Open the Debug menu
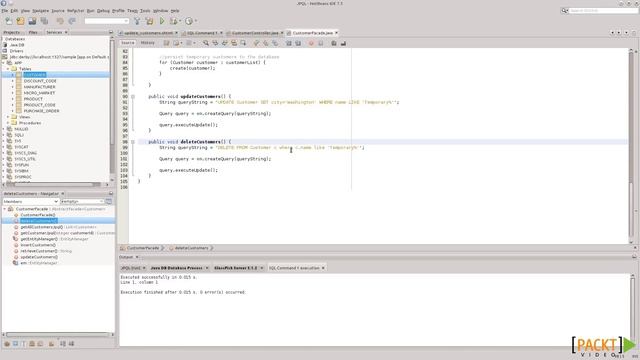Image resolution: width=640 pixels, height=360 pixels. coord(103,11)
